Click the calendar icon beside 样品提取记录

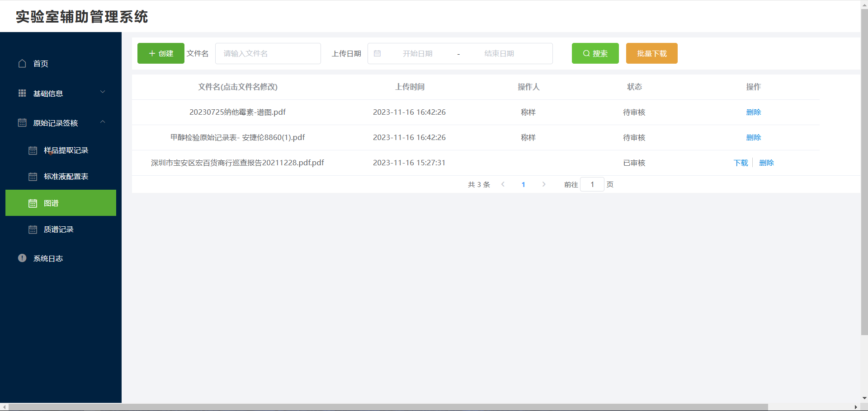[x=33, y=150]
